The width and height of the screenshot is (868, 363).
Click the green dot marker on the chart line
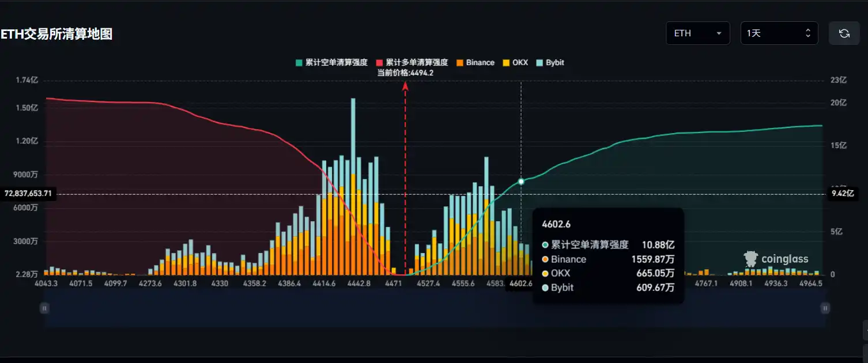[520, 181]
